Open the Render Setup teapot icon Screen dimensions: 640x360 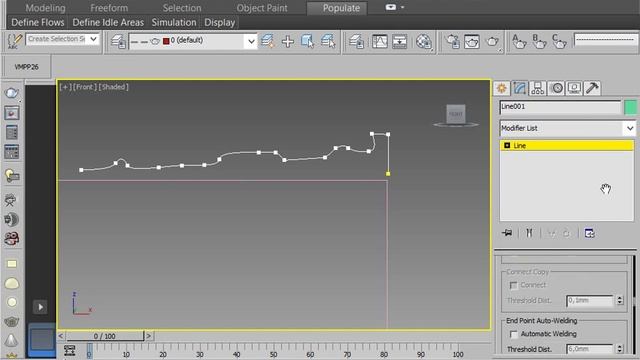452,41
